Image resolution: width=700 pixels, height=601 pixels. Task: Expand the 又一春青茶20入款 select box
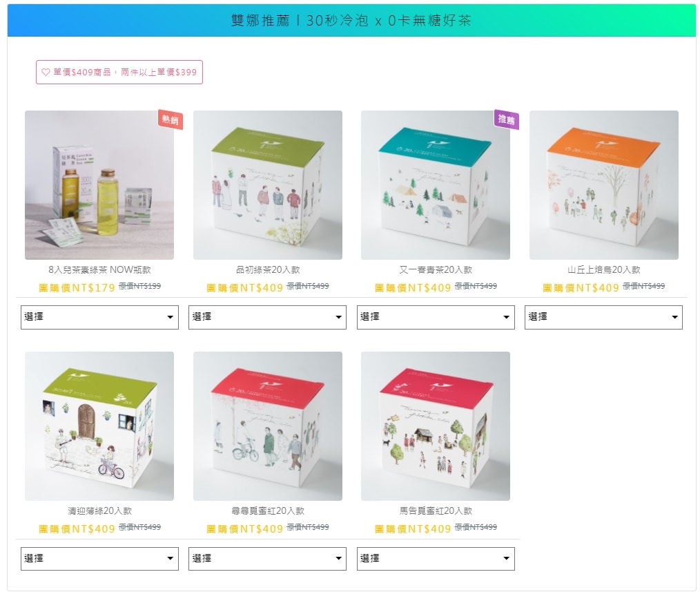coord(436,317)
